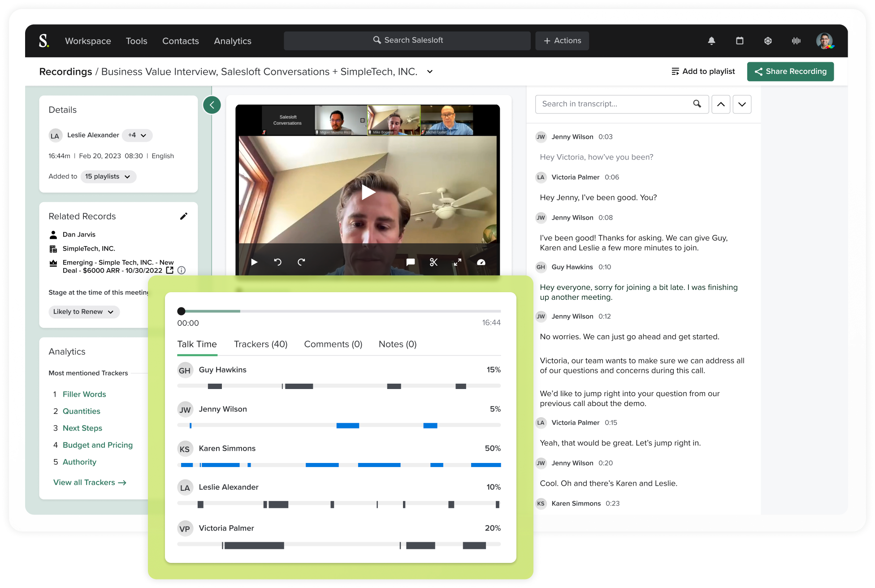Viewport: 875px width, 588px height.
Task: Click the expand/fullscreen icon on video
Action: [x=458, y=261]
